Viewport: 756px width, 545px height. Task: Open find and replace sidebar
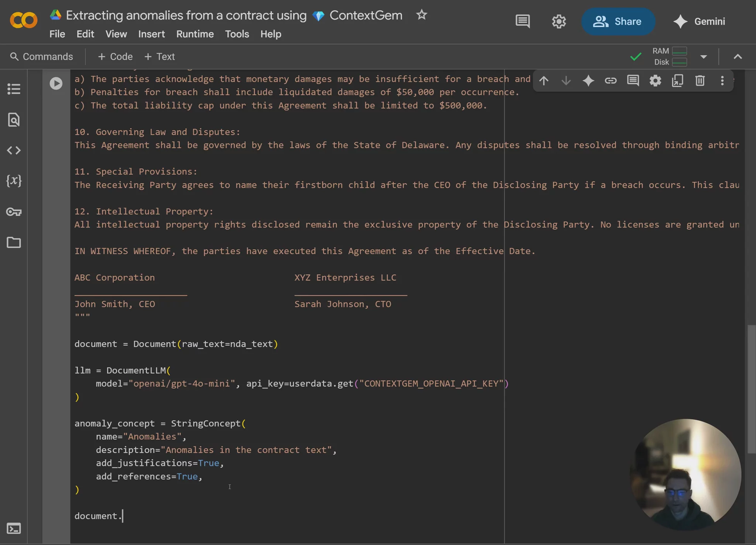click(x=14, y=120)
